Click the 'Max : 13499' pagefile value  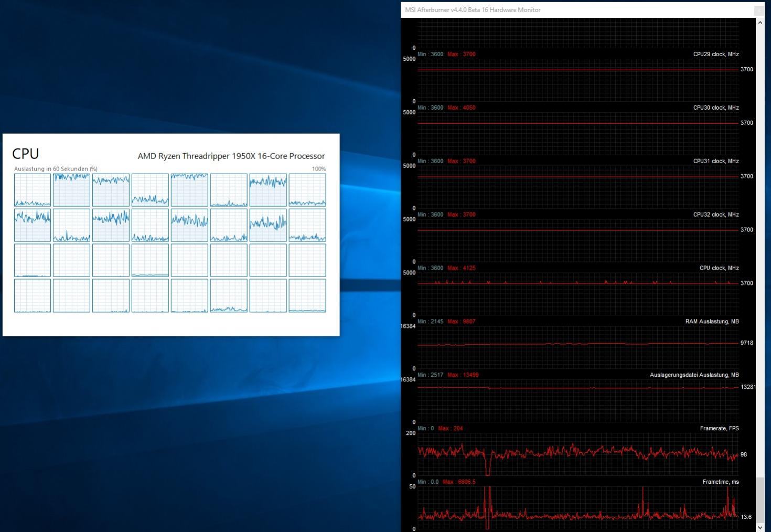click(x=463, y=375)
